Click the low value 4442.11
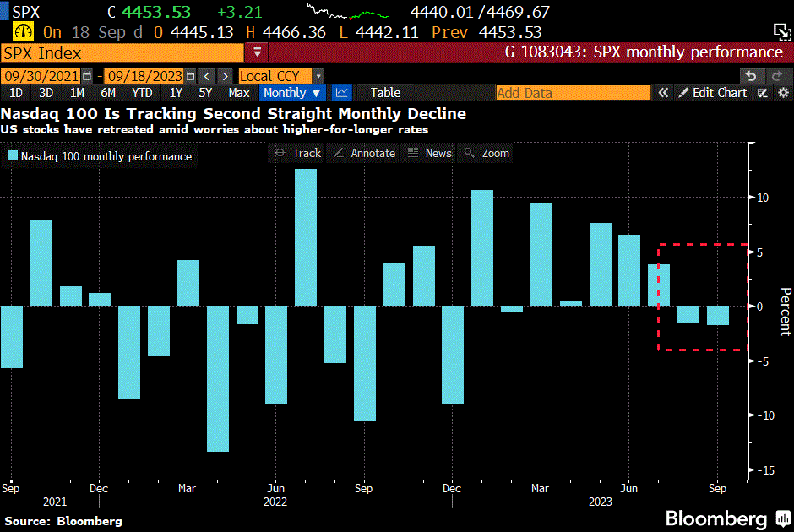Image resolution: width=794 pixels, height=532 pixels. point(387,32)
